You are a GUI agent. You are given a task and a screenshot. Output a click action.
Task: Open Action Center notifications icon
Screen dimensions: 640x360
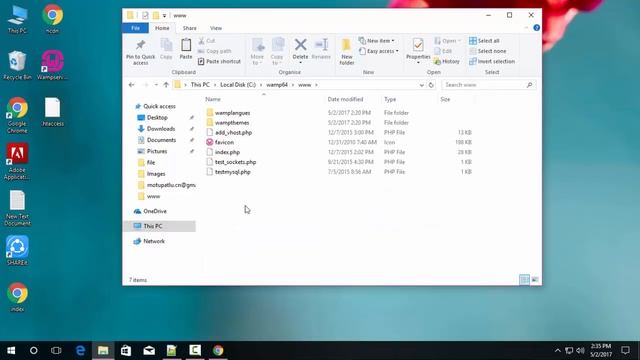coord(625,350)
